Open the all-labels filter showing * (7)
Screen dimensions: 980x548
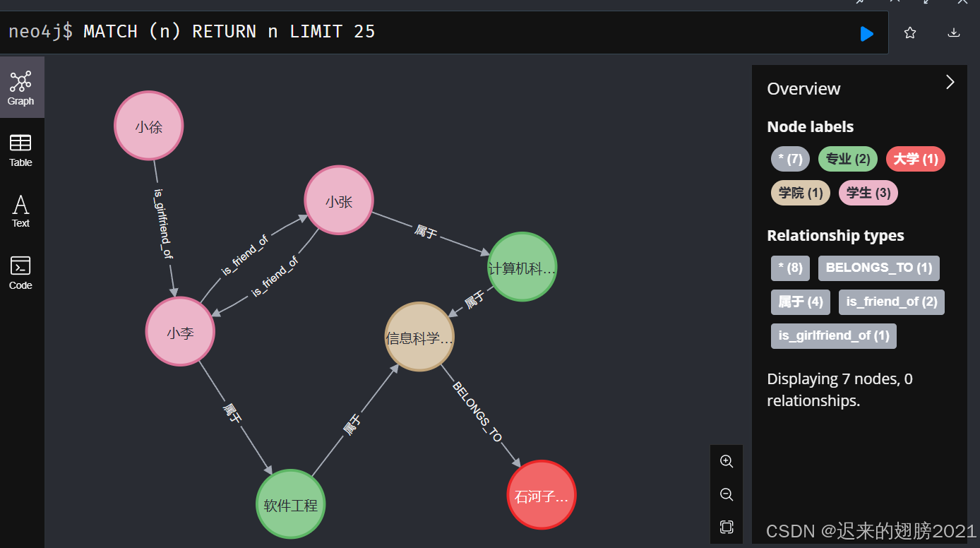790,159
